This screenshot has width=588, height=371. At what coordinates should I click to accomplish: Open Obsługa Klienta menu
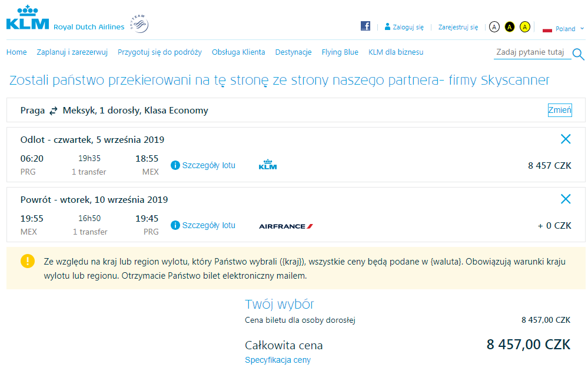tap(238, 52)
